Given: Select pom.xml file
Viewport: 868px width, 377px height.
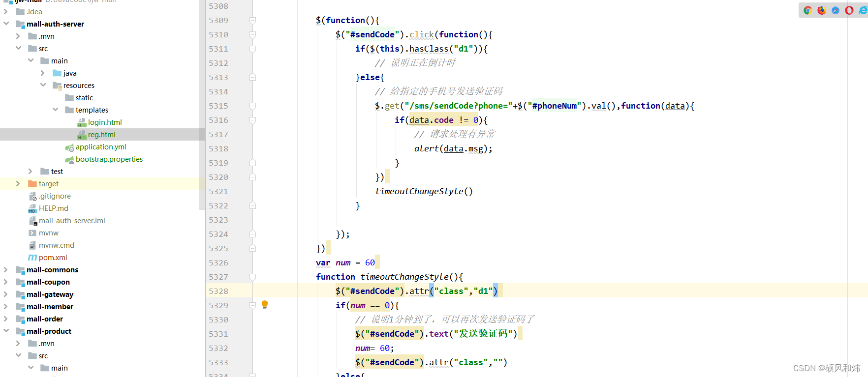Looking at the screenshot, I should point(53,258).
